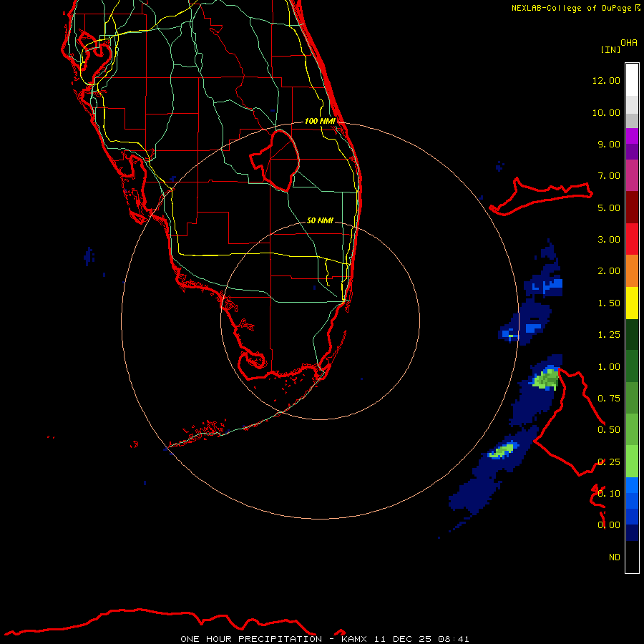This screenshot has height=644, width=644.
Task: Pick the darkest green legend swatch
Action: click(632, 334)
